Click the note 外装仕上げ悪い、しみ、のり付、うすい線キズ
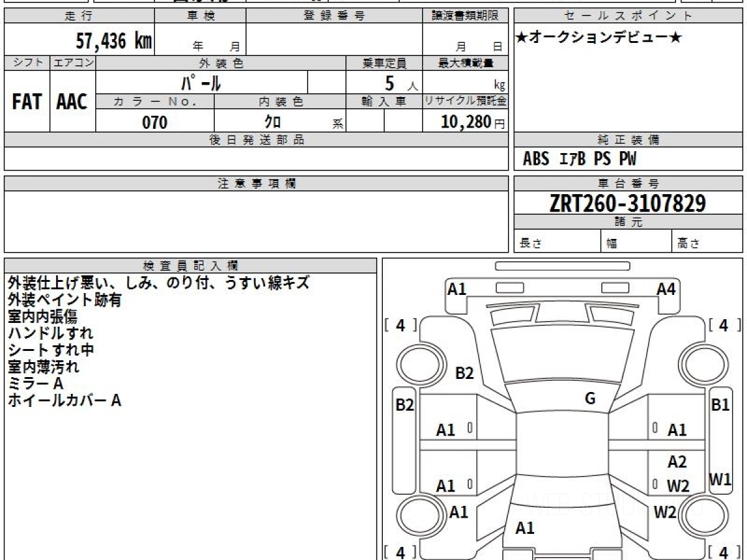 pos(159,283)
